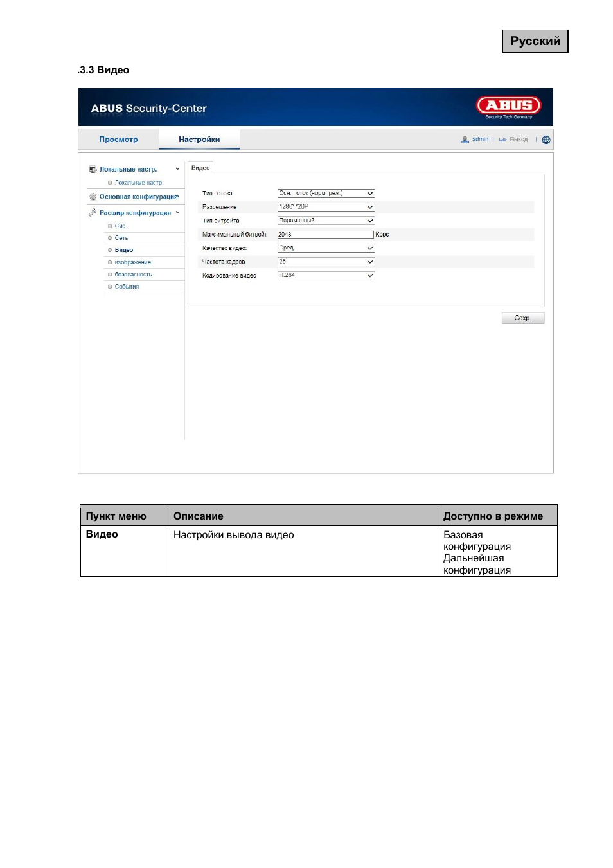The image size is (613, 868).
Task: Expand Основная конфигурация section
Action: click(138, 197)
